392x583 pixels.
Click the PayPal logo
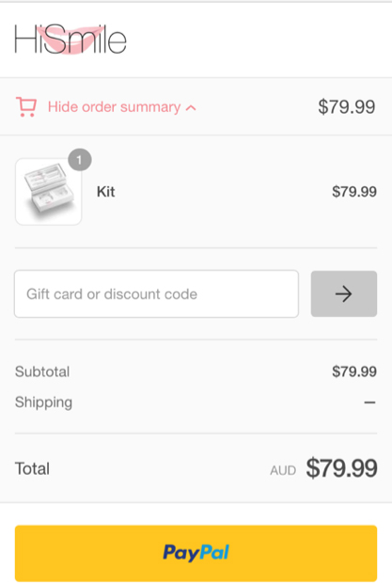pyautogui.click(x=196, y=553)
